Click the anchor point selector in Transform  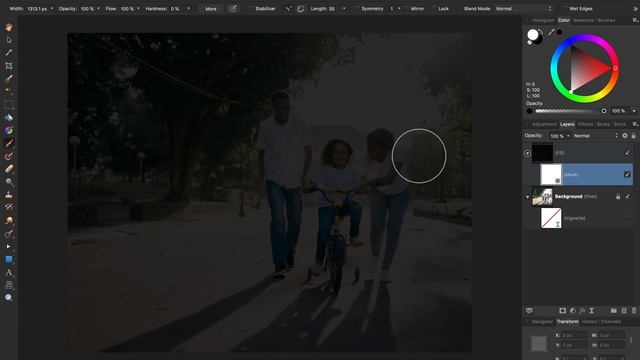[539, 343]
